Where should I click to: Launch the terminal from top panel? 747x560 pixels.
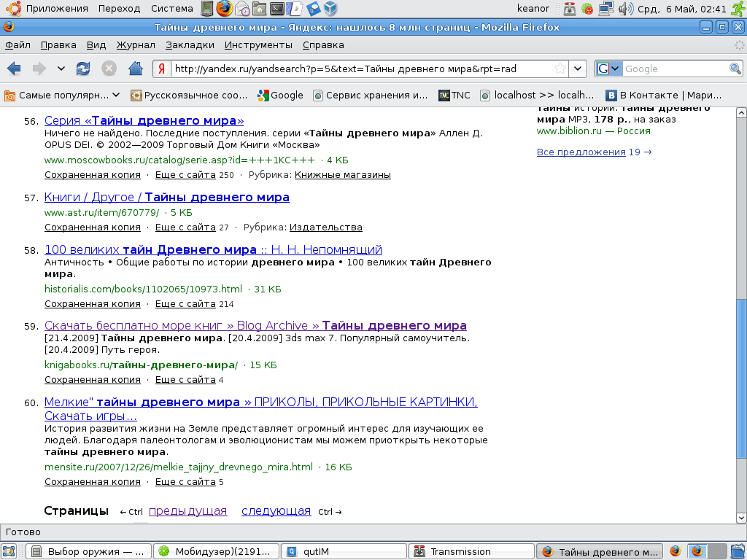(276, 9)
